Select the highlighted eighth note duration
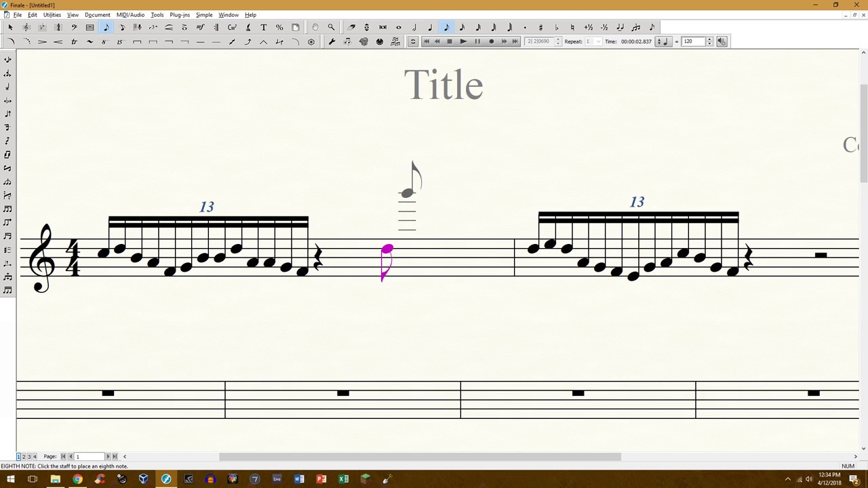The width and height of the screenshot is (868, 488). (446, 27)
